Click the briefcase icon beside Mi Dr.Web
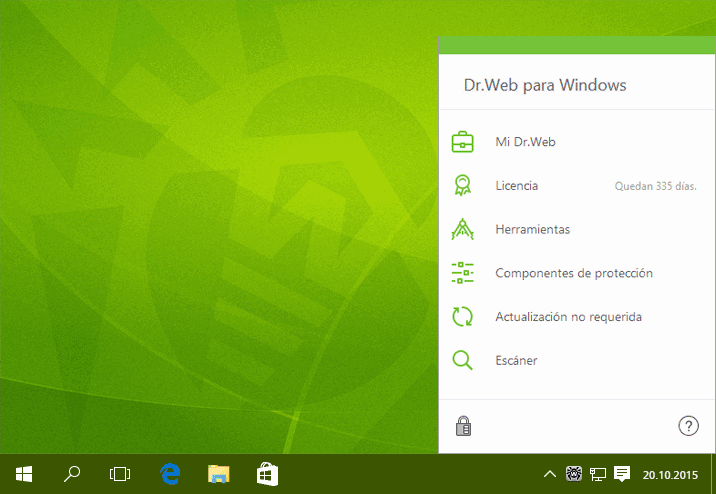716x494 pixels. (462, 142)
